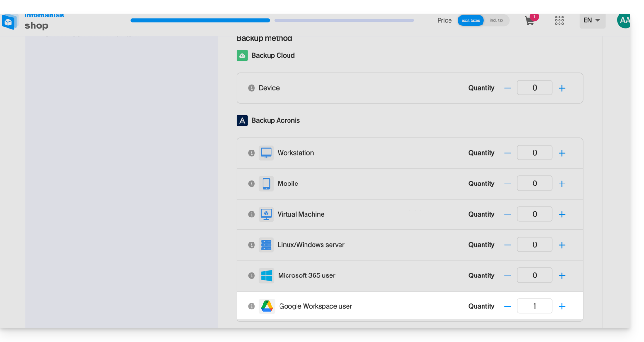The height and width of the screenshot is (342, 644).
Task: Click the Virtual Machine monitor icon
Action: pyautogui.click(x=266, y=214)
